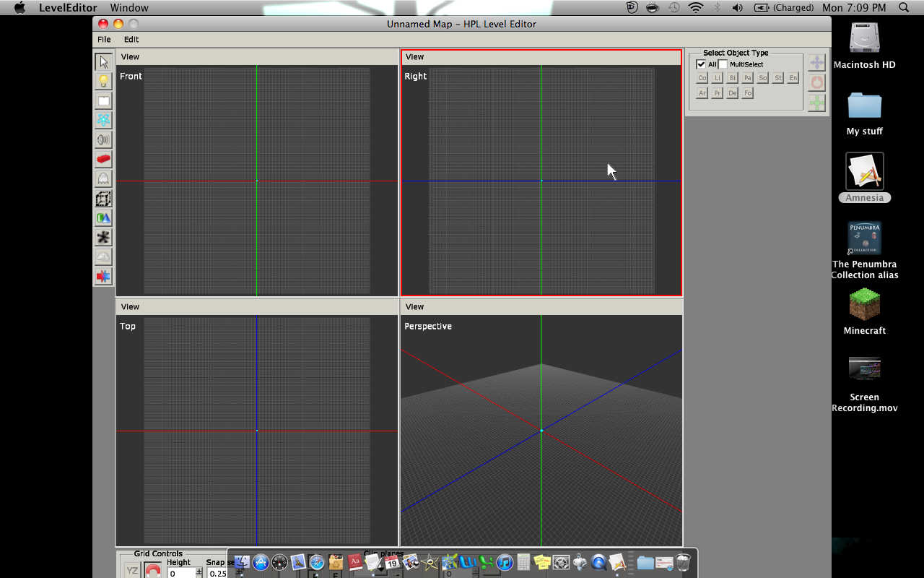Select the speaker Sounds tool
The height and width of the screenshot is (578, 924).
(104, 140)
